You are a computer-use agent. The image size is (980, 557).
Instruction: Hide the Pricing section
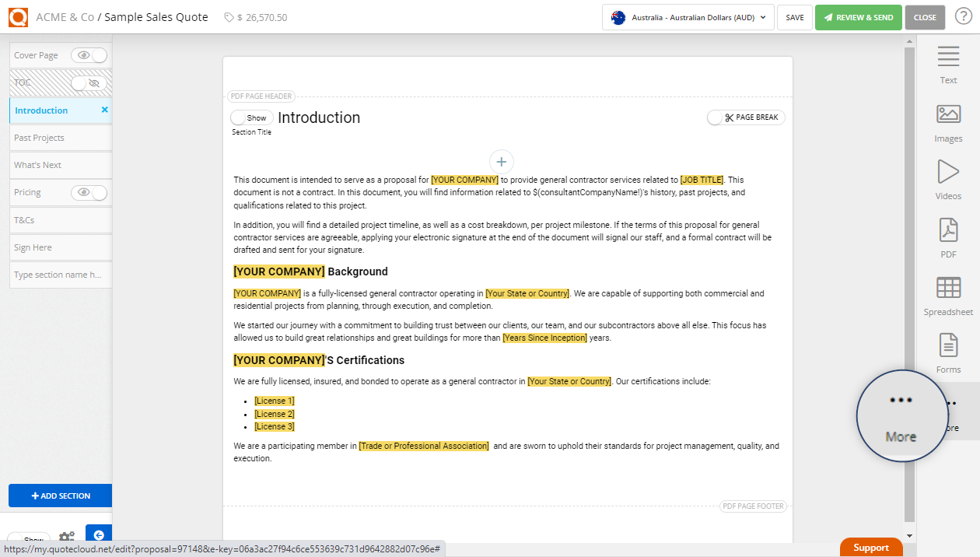89,192
